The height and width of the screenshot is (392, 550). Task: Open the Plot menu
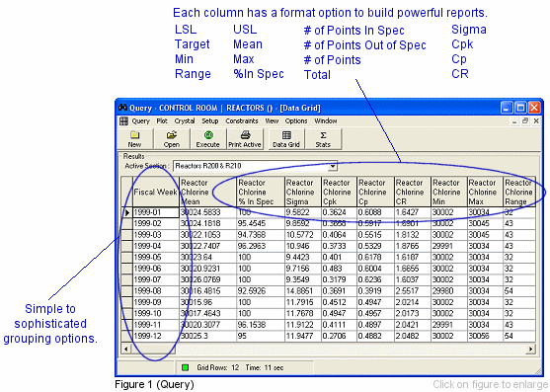[x=162, y=121]
